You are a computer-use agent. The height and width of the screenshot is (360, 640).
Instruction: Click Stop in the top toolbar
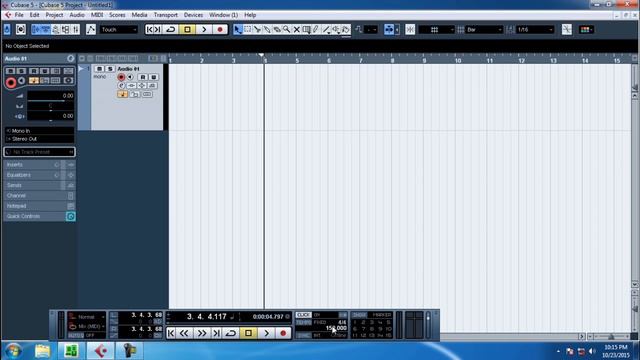[x=187, y=29]
